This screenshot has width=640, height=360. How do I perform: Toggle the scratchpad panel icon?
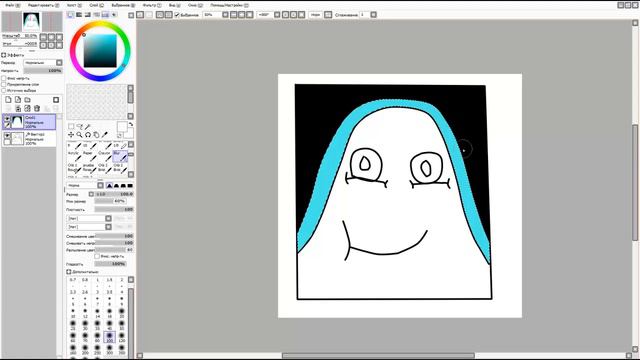click(114, 15)
